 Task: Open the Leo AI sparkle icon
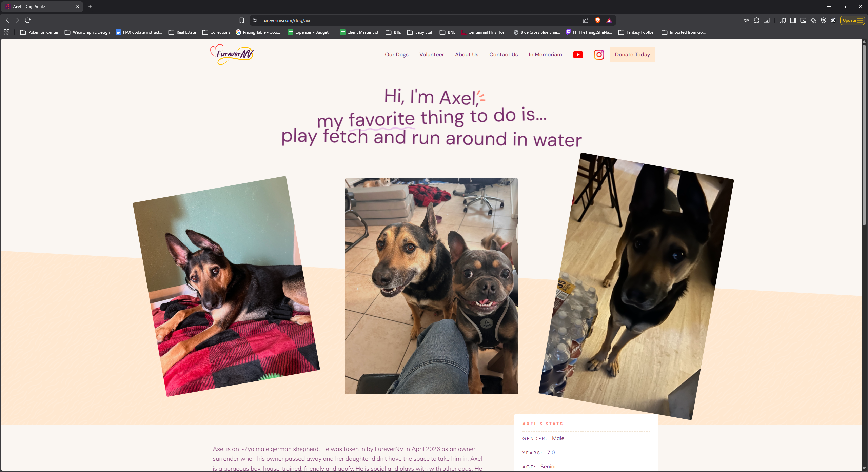point(813,20)
